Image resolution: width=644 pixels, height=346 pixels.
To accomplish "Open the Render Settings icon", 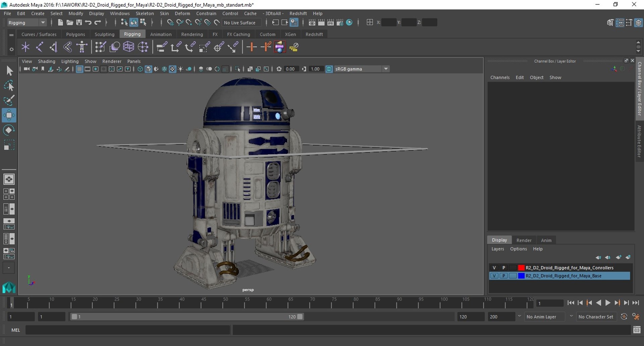I will pyautogui.click(x=340, y=22).
